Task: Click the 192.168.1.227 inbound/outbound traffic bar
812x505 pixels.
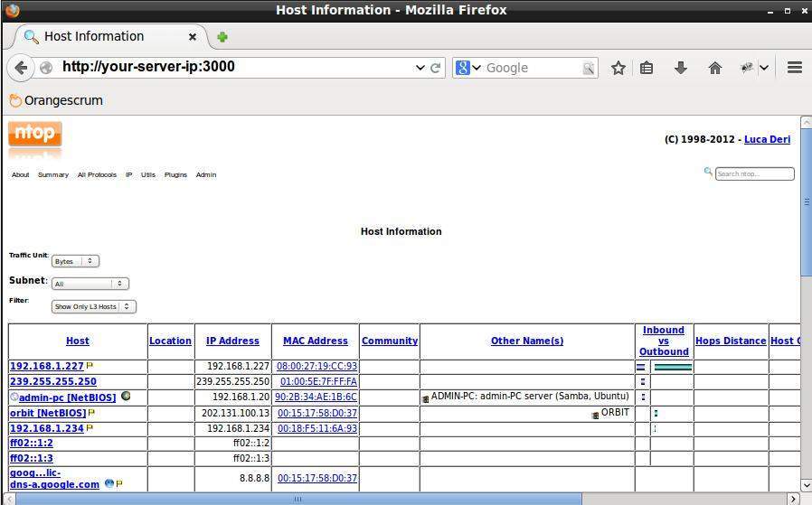Action: tap(673, 367)
